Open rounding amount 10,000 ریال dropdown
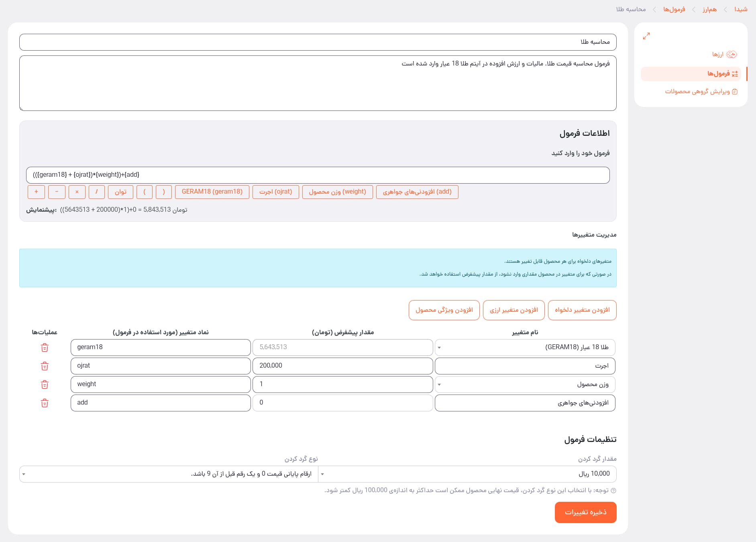The height and width of the screenshot is (542, 756). point(467,474)
